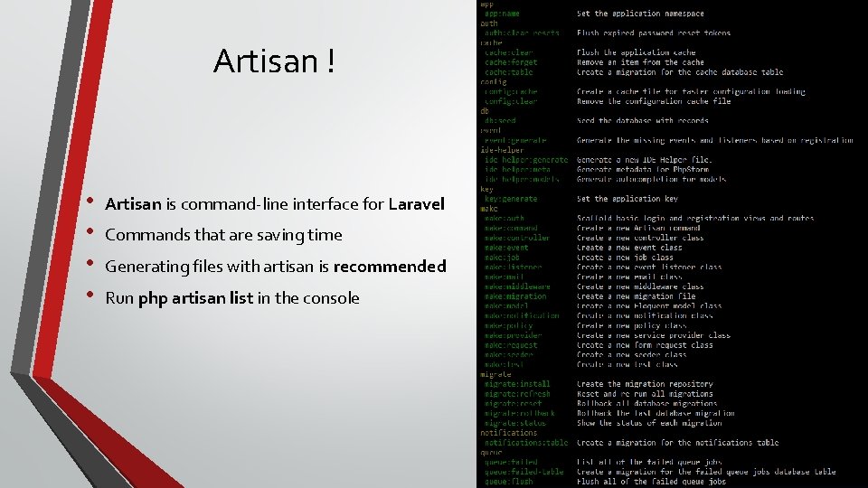Click the 'make:policy' command

(509, 326)
